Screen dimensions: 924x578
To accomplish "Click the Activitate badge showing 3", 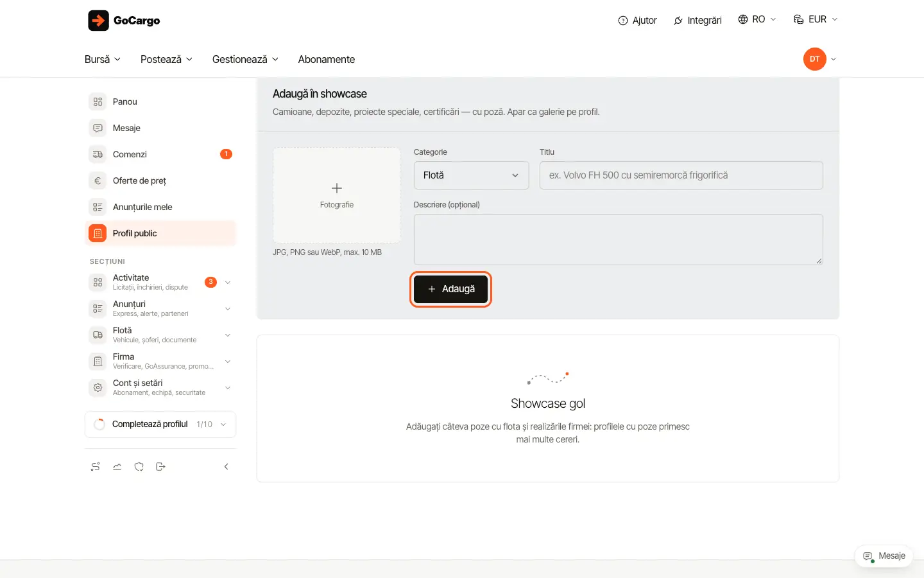I will [x=210, y=282].
